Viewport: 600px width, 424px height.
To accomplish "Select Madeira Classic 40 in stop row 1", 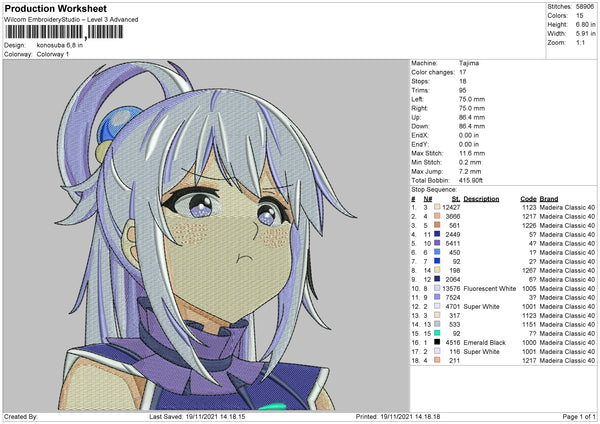I will pos(567,207).
